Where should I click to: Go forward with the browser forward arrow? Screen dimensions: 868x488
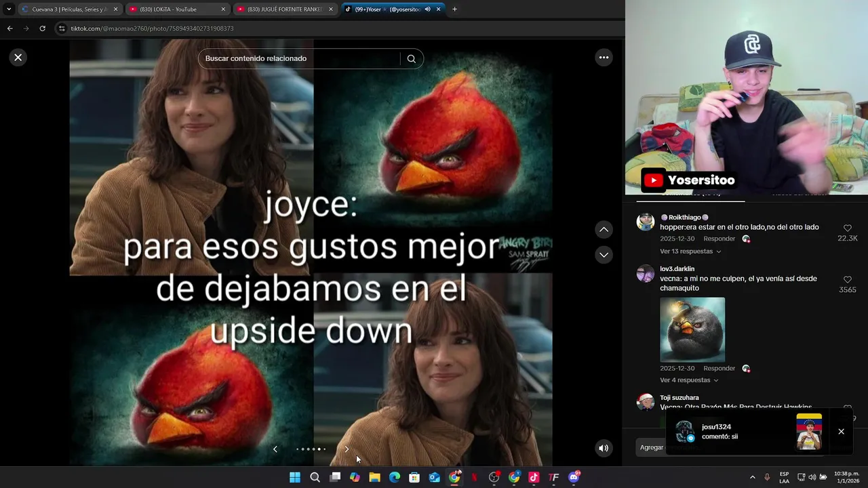pos(26,28)
